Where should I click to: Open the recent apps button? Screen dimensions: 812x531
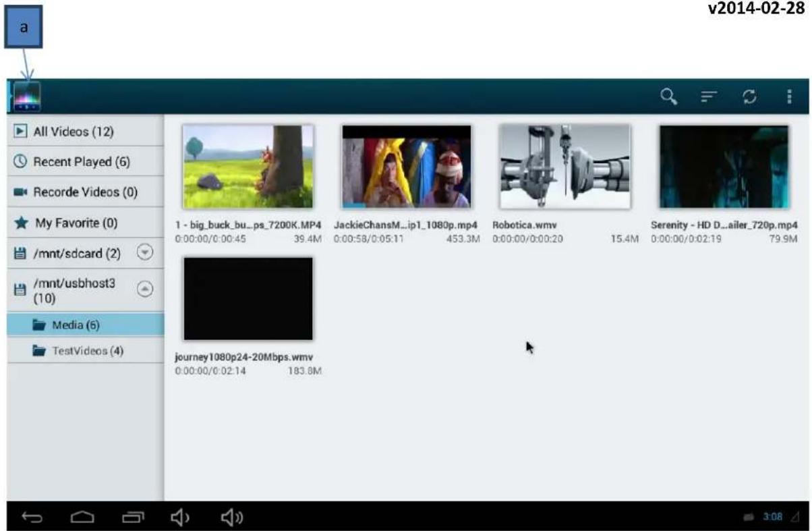coord(132,517)
